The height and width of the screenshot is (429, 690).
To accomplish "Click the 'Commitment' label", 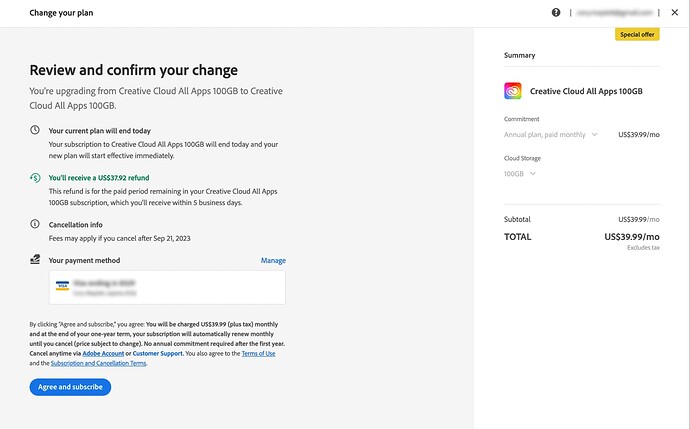I will (x=521, y=119).
